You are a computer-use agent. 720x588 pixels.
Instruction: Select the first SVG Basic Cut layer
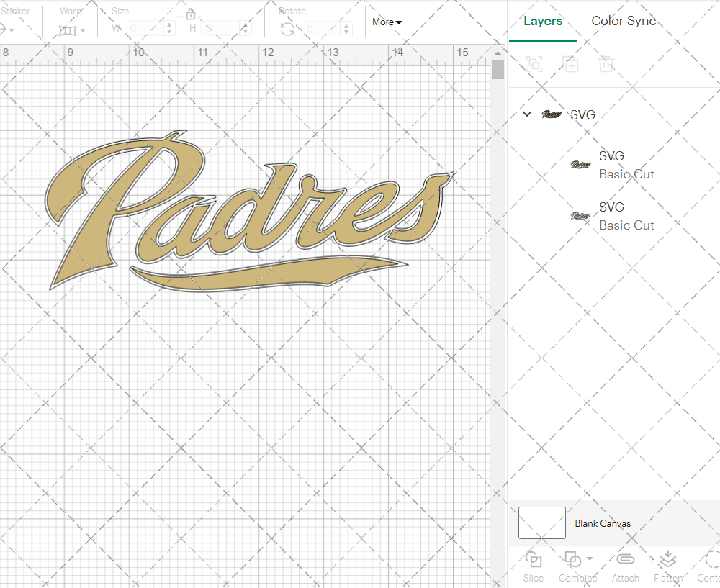pyautogui.click(x=614, y=165)
